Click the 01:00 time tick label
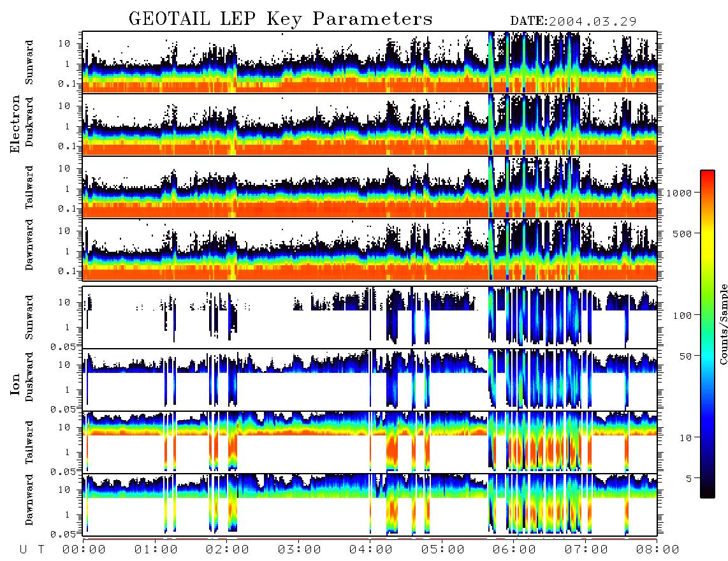 (156, 550)
